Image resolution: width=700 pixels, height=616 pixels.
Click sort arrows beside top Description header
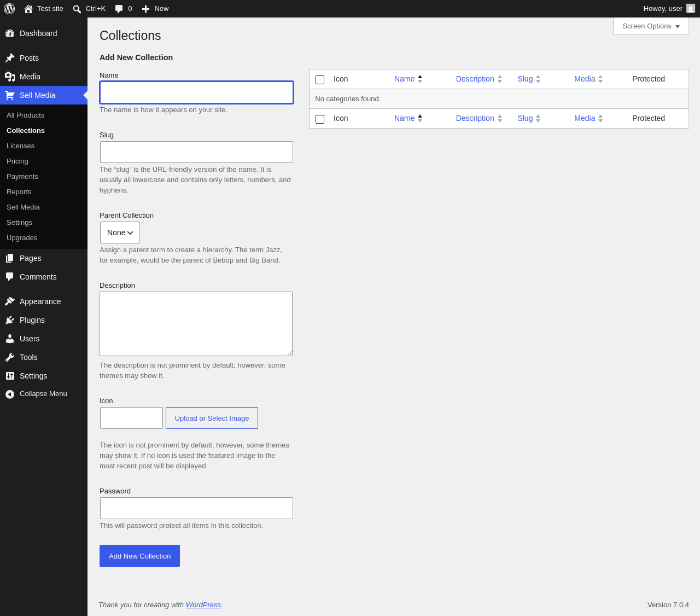tap(500, 79)
